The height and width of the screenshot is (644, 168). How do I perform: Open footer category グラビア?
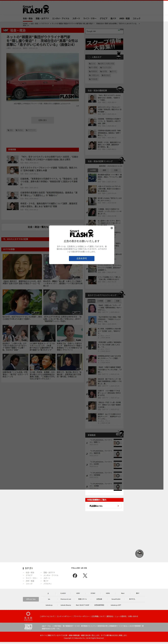29,575
